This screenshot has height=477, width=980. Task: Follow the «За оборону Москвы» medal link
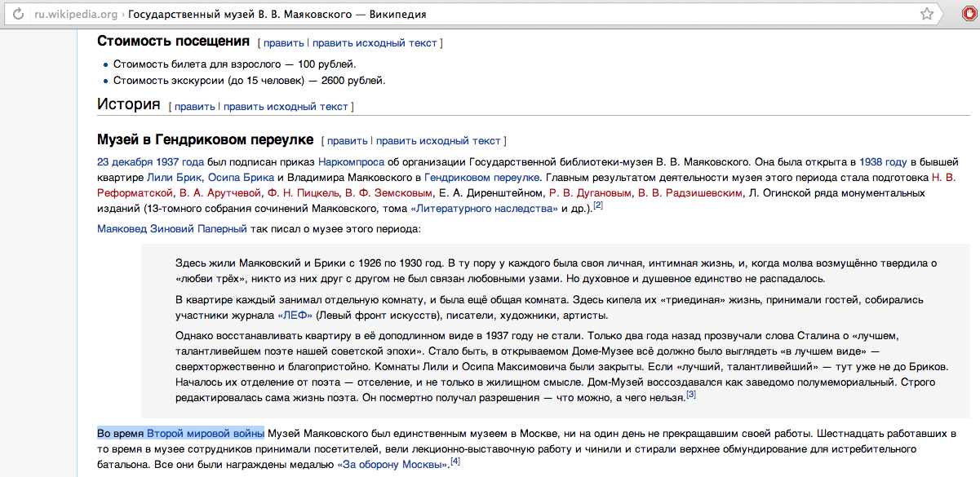[x=392, y=464]
